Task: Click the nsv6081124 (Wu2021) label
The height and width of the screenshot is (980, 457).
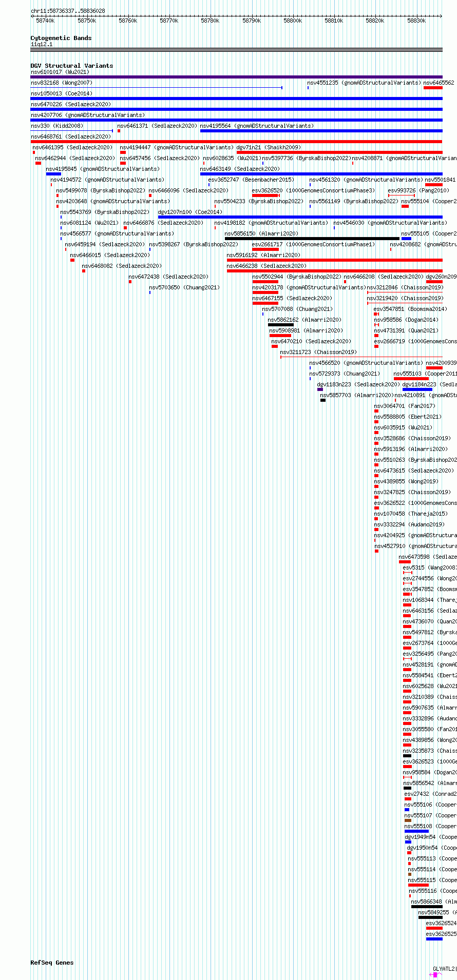Action: (x=89, y=223)
